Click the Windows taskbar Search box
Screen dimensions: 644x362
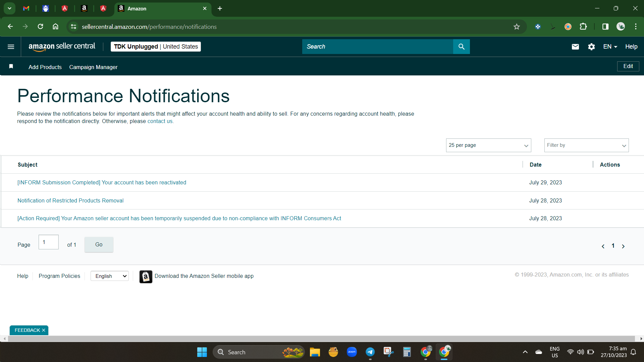tap(259, 352)
